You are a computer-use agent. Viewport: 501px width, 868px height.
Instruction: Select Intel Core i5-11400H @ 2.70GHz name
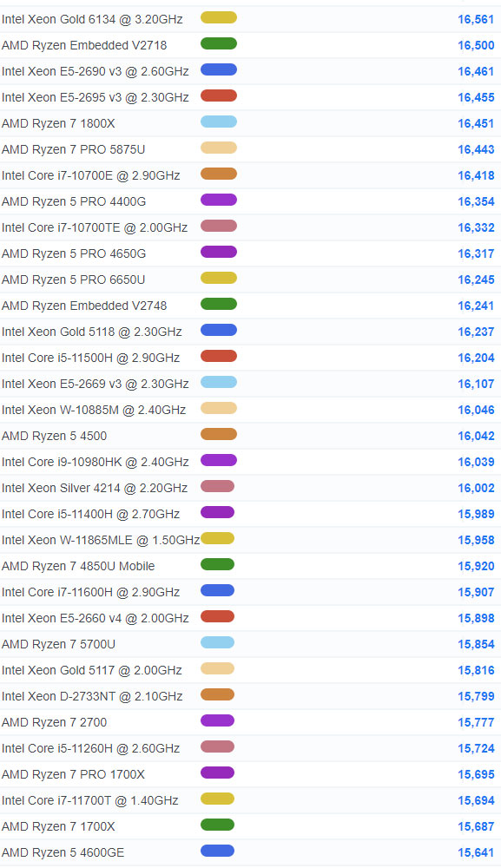tap(90, 514)
